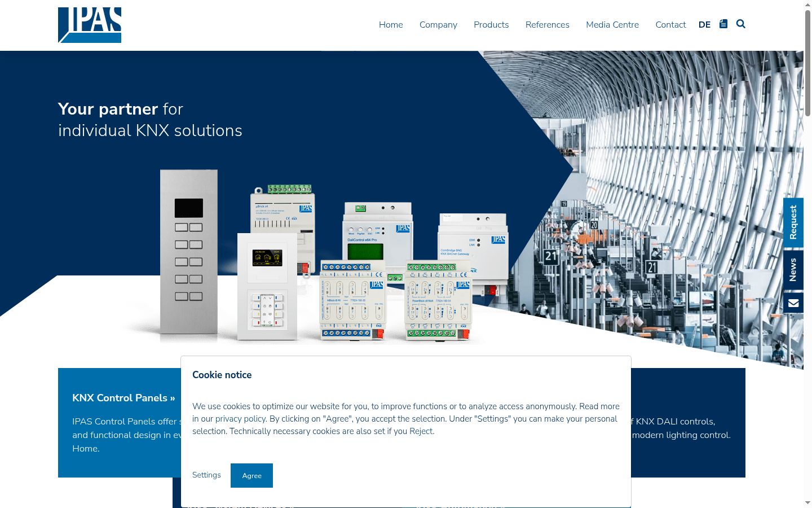Click the IPAS logo in header
The image size is (812, 508).
pos(90,25)
